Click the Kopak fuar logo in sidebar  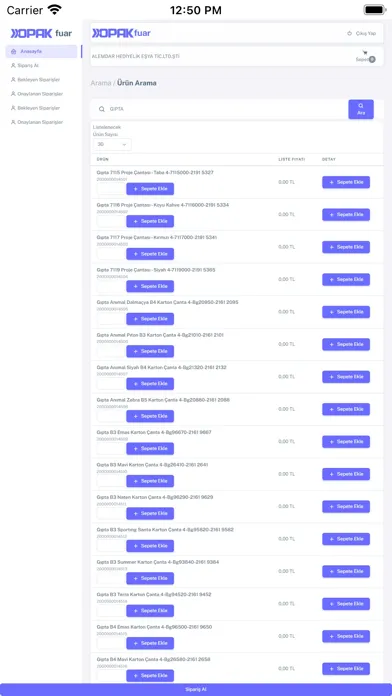tap(41, 33)
